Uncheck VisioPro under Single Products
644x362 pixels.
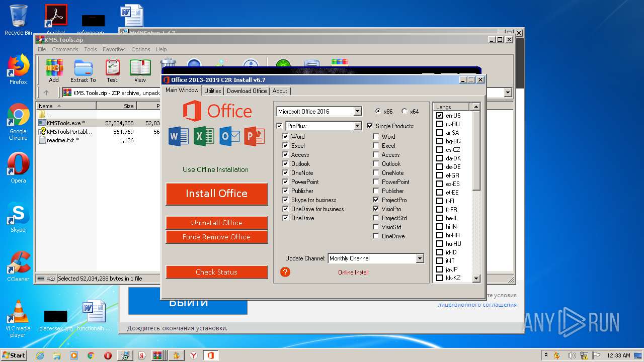[x=376, y=209]
